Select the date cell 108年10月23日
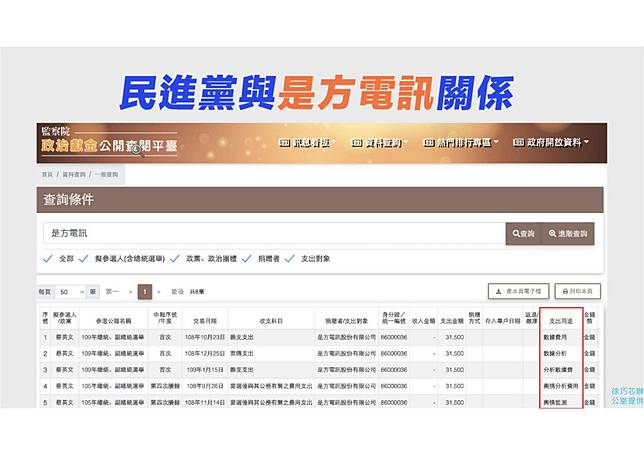 pos(205,337)
